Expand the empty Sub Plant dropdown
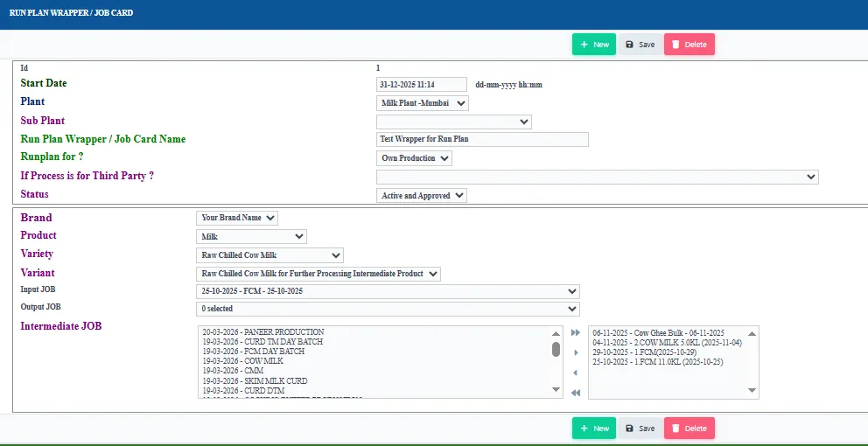Image resolution: width=868 pixels, height=446 pixels. coord(454,122)
